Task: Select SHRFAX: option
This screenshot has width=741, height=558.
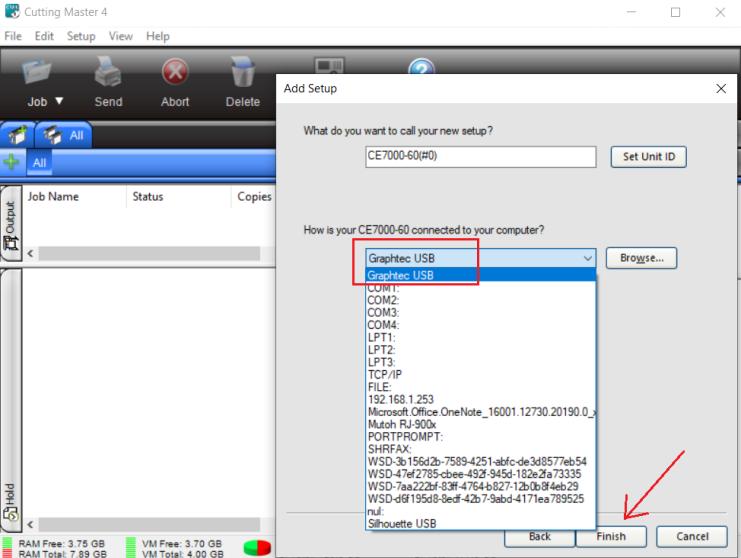Action: (x=481, y=449)
